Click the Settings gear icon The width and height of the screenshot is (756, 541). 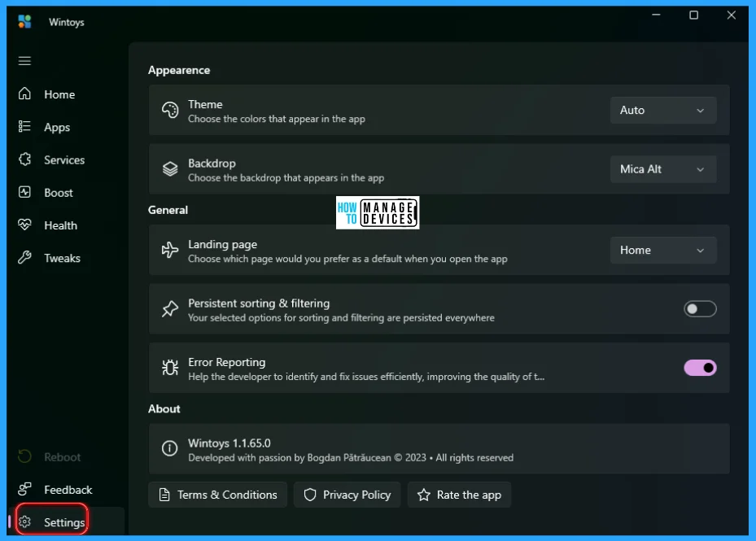pyautogui.click(x=24, y=521)
